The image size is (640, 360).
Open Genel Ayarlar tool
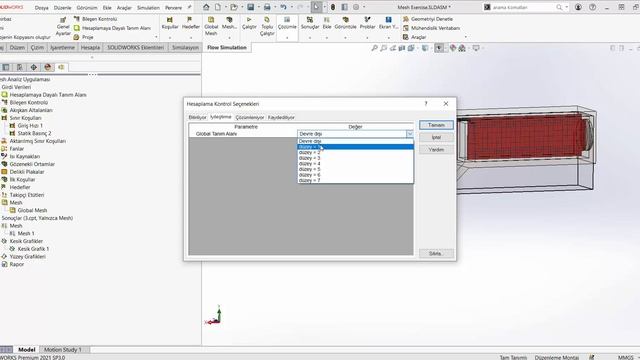tap(63, 27)
